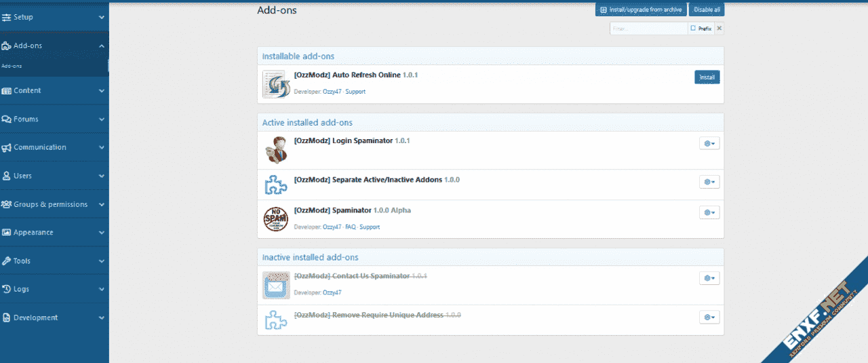This screenshot has width=868, height=363.
Task: Open Groups & permissions sidebar menu
Action: coord(54,204)
